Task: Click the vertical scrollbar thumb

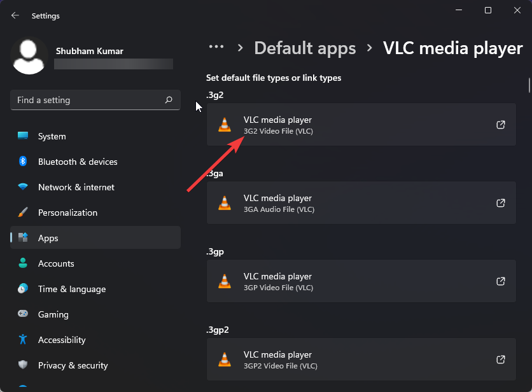Action: (529, 85)
